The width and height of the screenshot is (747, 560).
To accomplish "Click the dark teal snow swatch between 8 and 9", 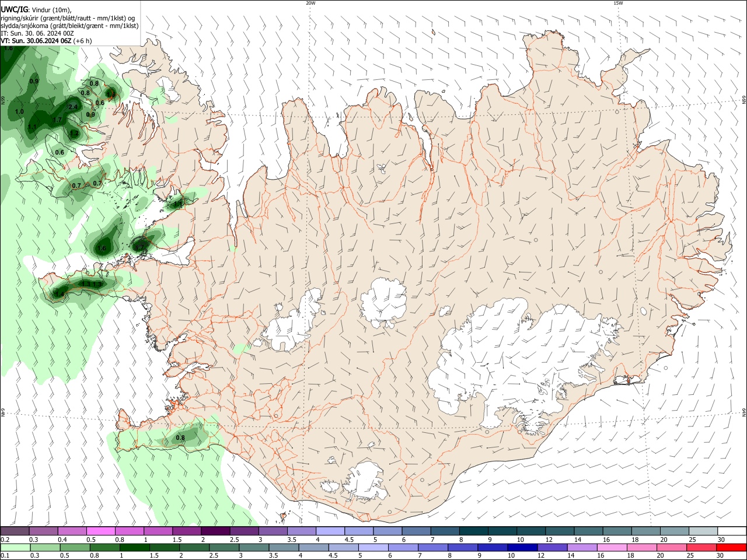I will click(x=473, y=531).
